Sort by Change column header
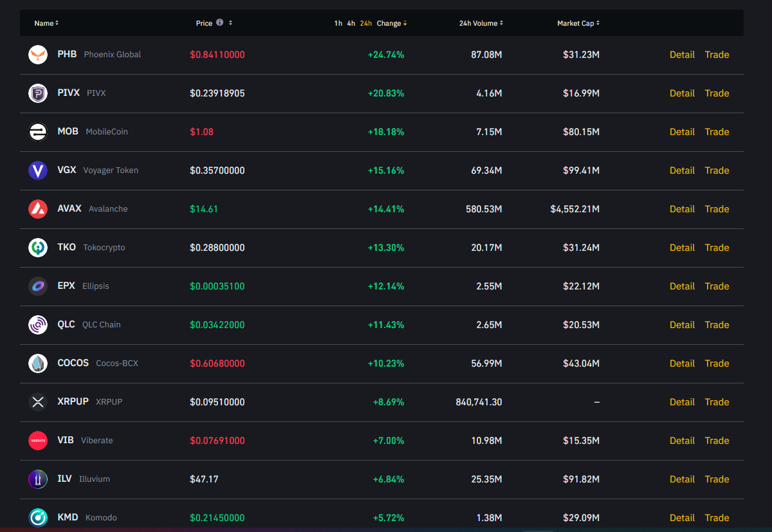772x532 pixels. [x=391, y=23]
